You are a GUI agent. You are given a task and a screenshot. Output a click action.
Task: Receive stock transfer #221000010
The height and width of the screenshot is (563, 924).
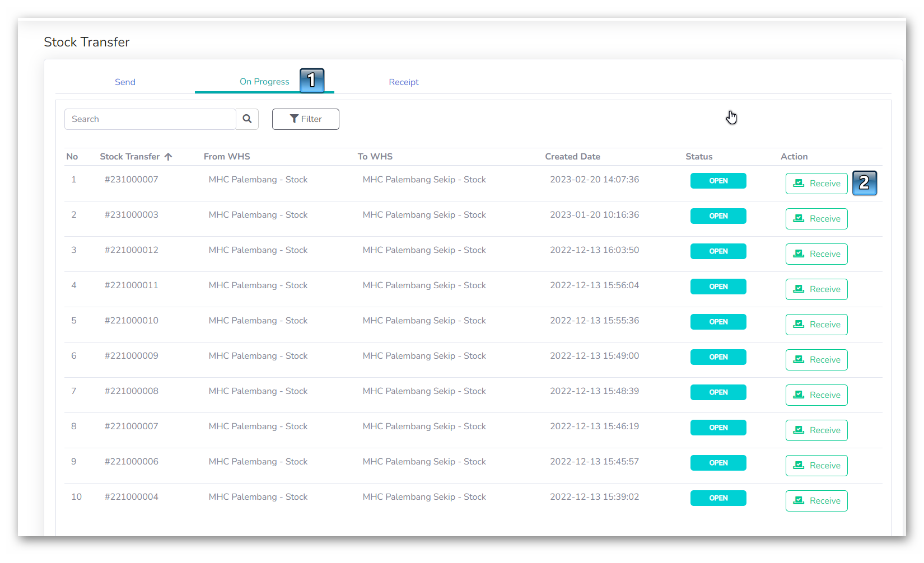click(816, 325)
